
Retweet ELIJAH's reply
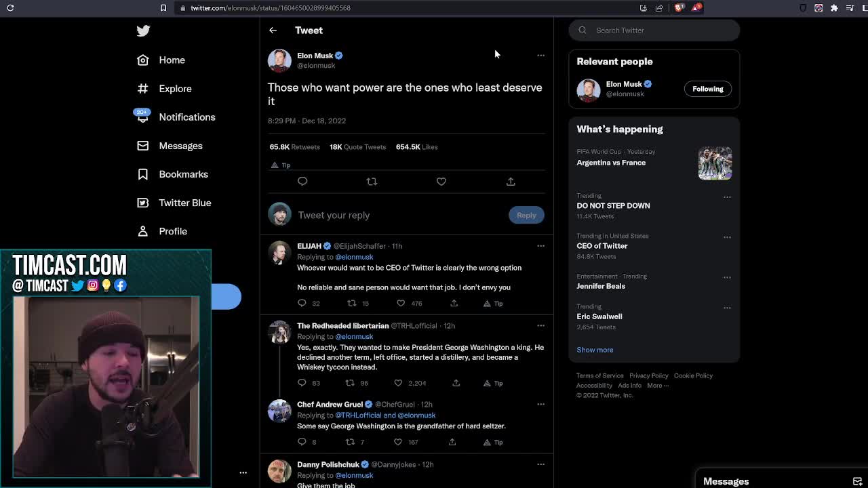(x=351, y=303)
